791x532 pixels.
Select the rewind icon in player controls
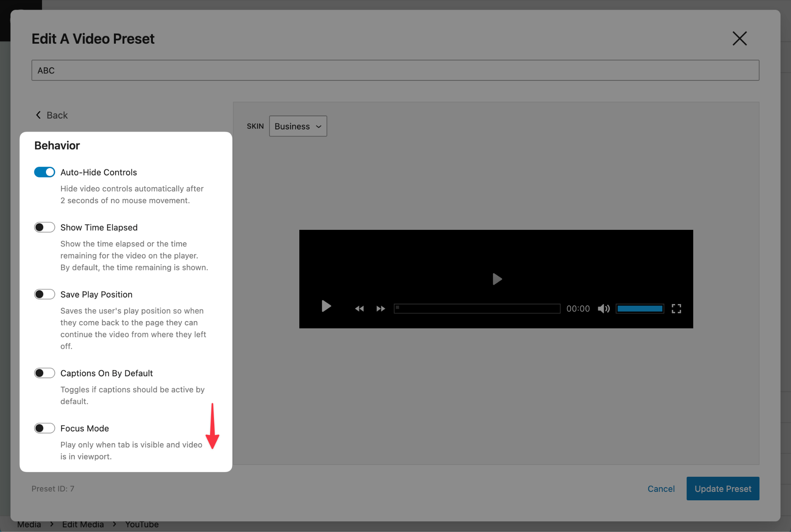click(359, 308)
